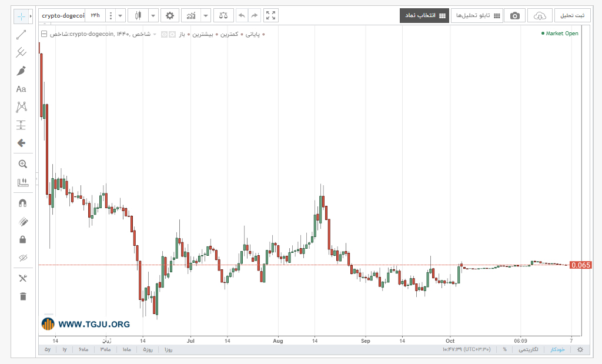Toggle magnet mode for drawings

coord(23,203)
